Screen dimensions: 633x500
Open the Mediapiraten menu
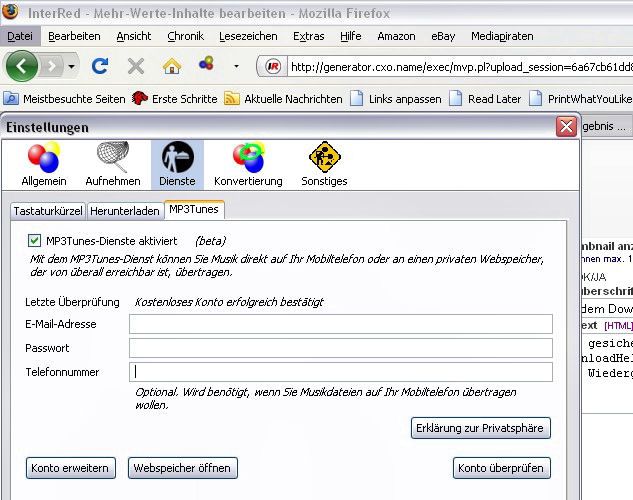(502, 36)
